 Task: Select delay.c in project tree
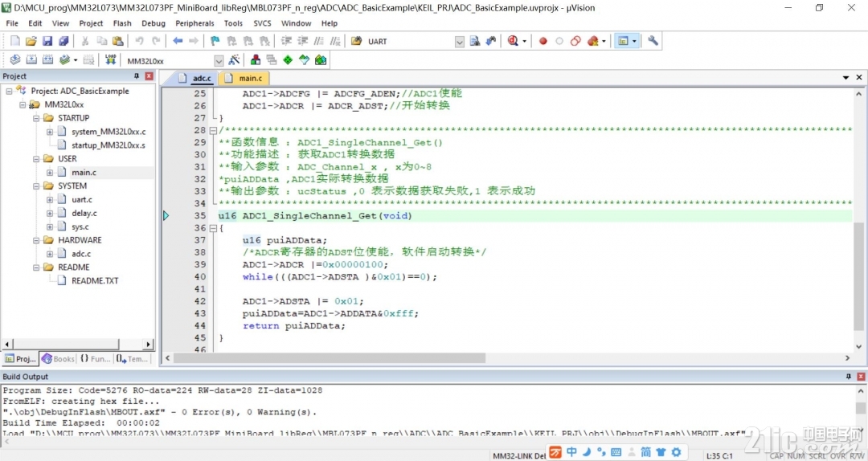84,213
